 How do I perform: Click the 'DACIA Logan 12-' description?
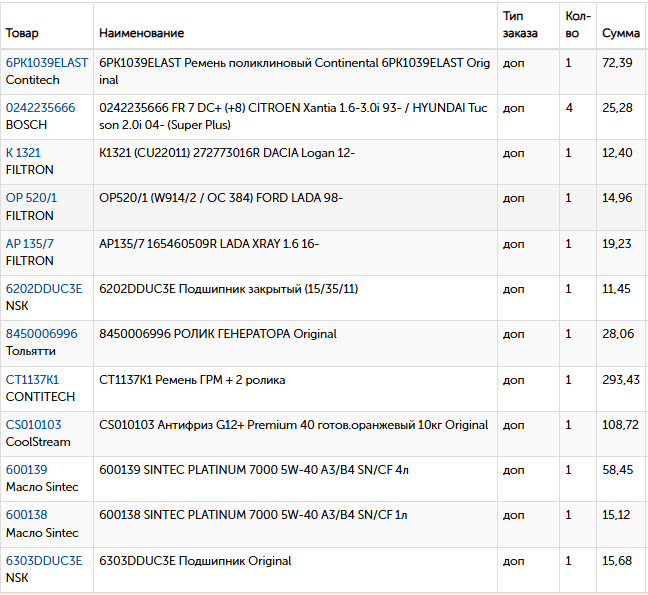[227, 153]
